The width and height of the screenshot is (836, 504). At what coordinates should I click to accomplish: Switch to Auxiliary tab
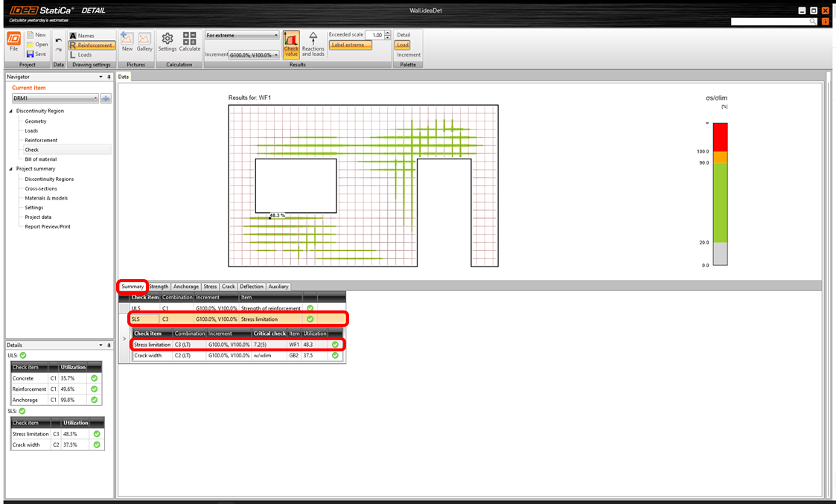click(278, 287)
